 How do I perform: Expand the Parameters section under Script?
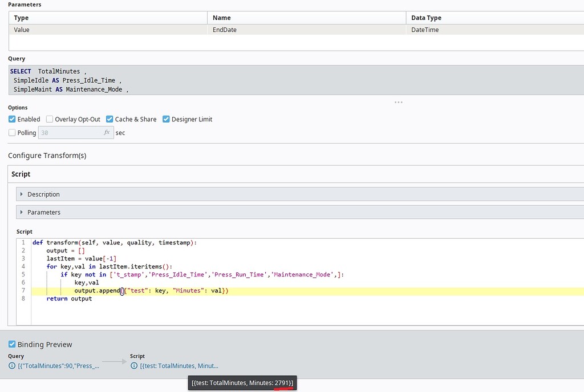22,212
